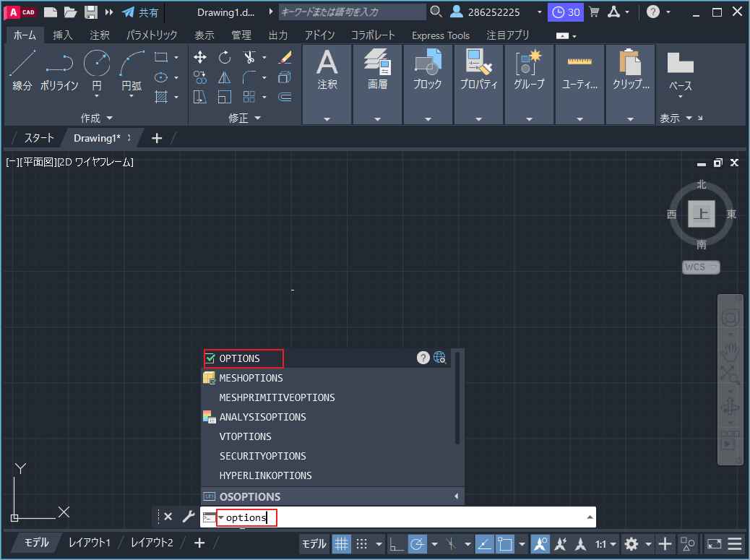Image resolution: width=750 pixels, height=560 pixels.
Task: Open the 画層 (Layers) ribbon panel icon
Action: coord(376,67)
